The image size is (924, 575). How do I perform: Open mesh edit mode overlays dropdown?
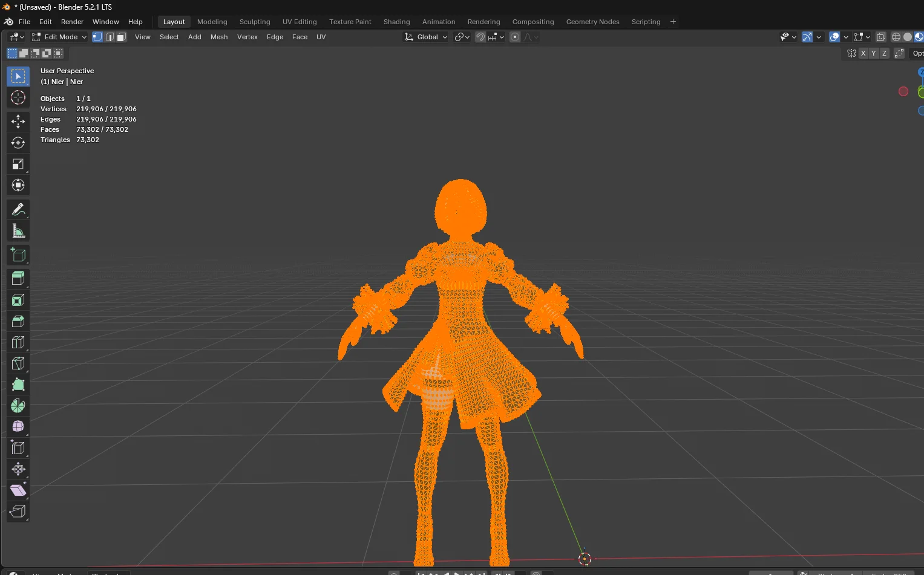(862, 37)
